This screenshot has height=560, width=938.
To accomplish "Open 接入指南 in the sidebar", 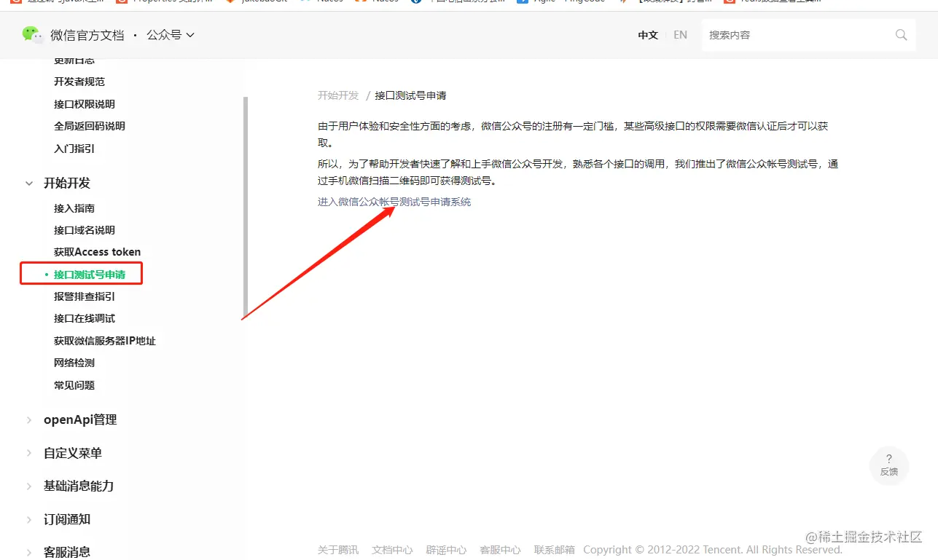I will pyautogui.click(x=74, y=208).
